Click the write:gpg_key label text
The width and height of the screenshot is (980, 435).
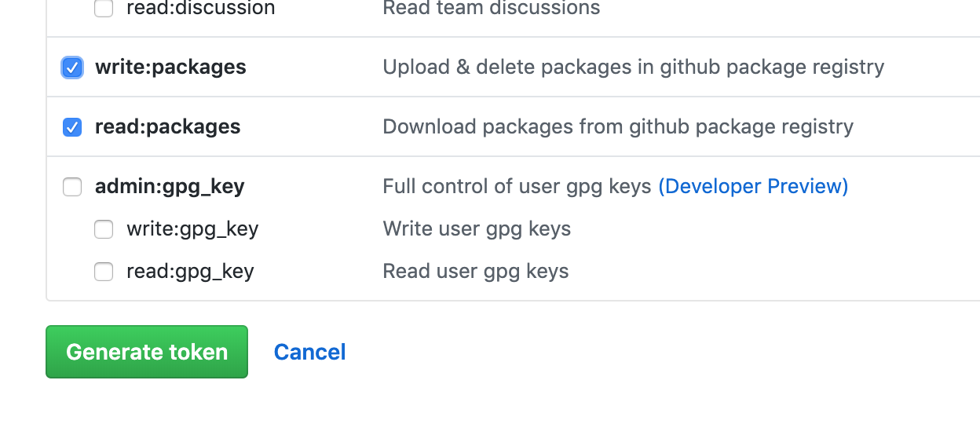tap(192, 229)
